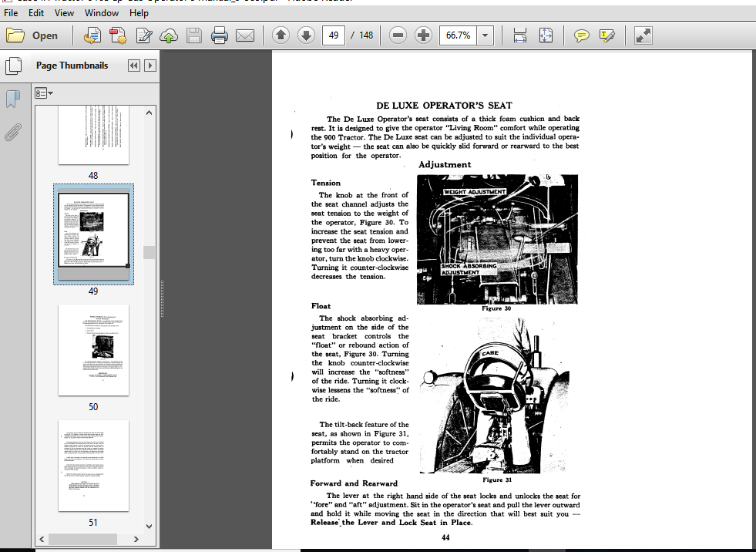Image resolution: width=756 pixels, height=552 pixels.
Task: Select the page 51 thumbnail
Action: 93,466
